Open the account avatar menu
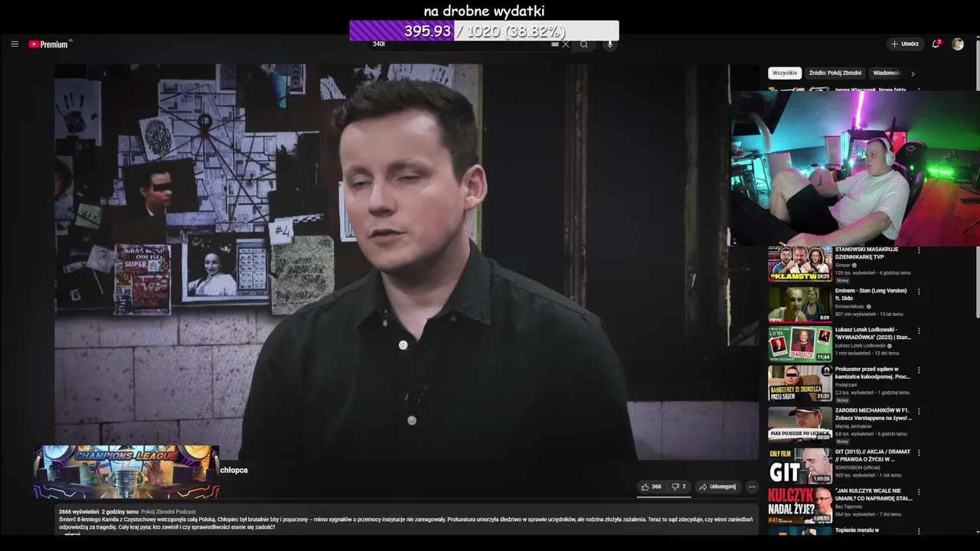Image resolution: width=980 pixels, height=551 pixels. 958,44
